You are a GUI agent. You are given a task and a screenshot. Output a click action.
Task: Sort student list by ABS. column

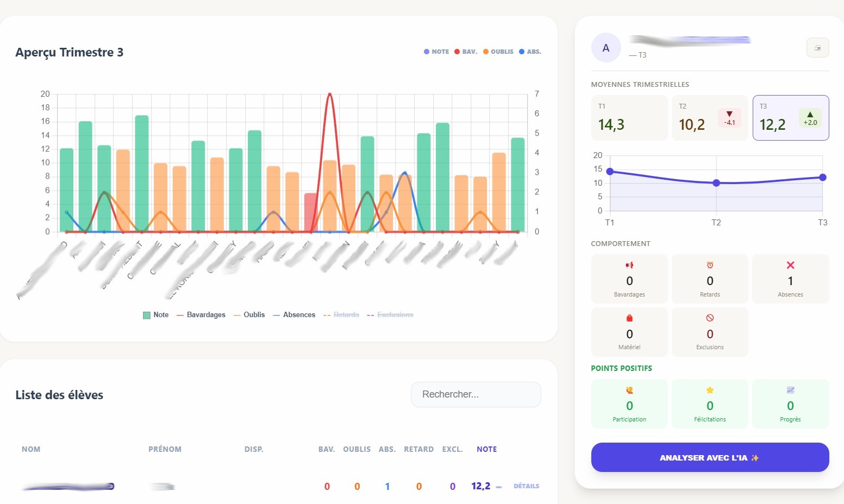(x=387, y=449)
